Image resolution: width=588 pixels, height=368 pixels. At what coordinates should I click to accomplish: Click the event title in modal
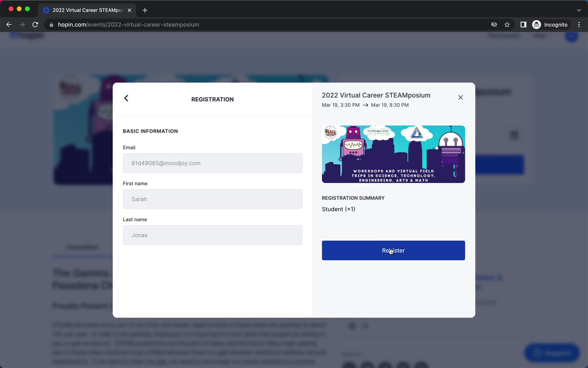[x=376, y=95]
